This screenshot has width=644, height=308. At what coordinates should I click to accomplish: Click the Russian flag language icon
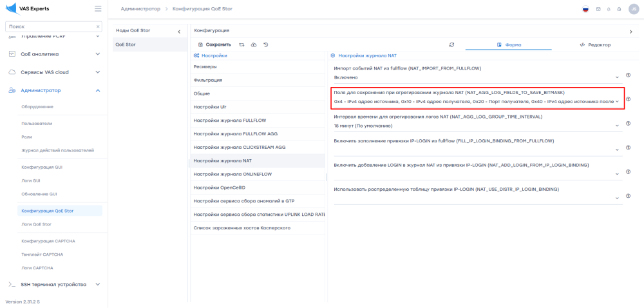pyautogui.click(x=585, y=9)
